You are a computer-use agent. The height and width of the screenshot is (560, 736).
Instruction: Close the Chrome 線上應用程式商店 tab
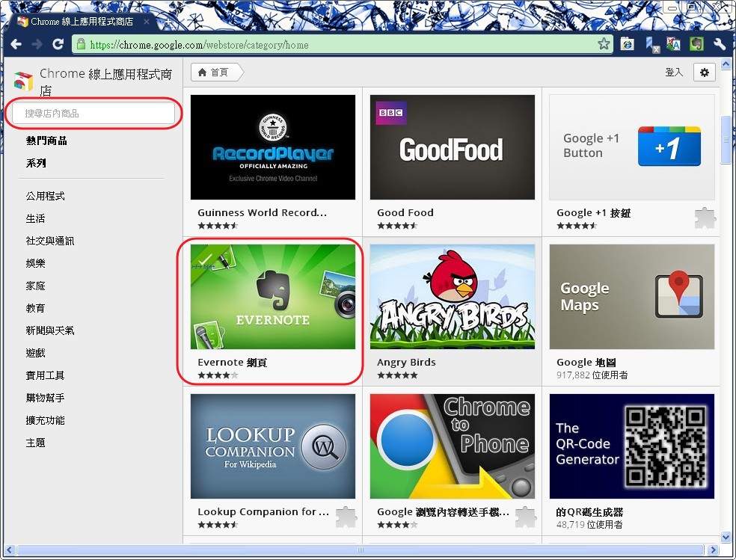[147, 22]
